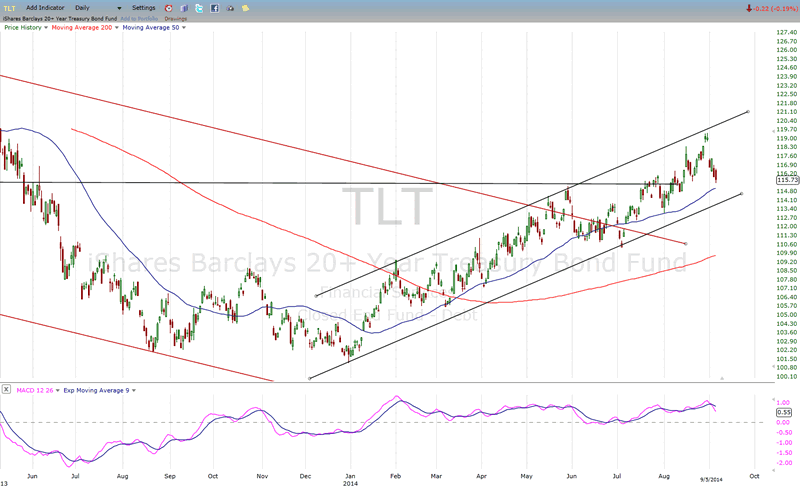Open the Settings menu
This screenshot has height=486, width=800.
(143, 8)
